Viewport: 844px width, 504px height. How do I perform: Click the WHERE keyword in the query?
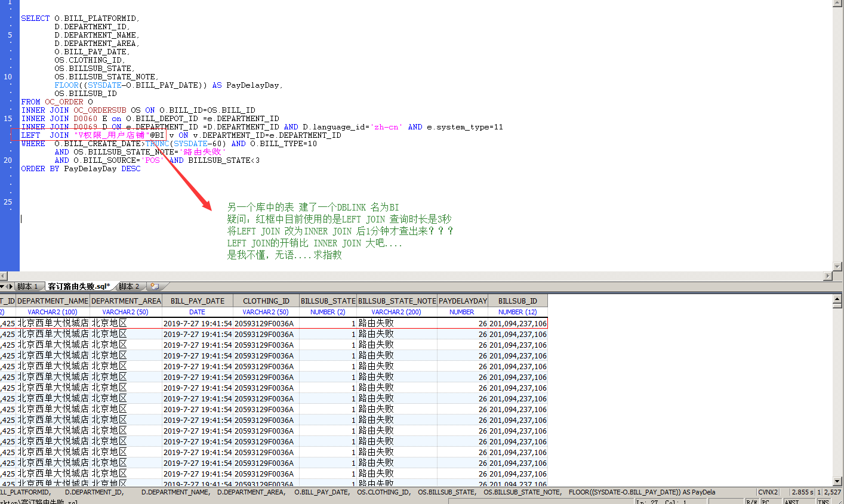click(x=33, y=144)
